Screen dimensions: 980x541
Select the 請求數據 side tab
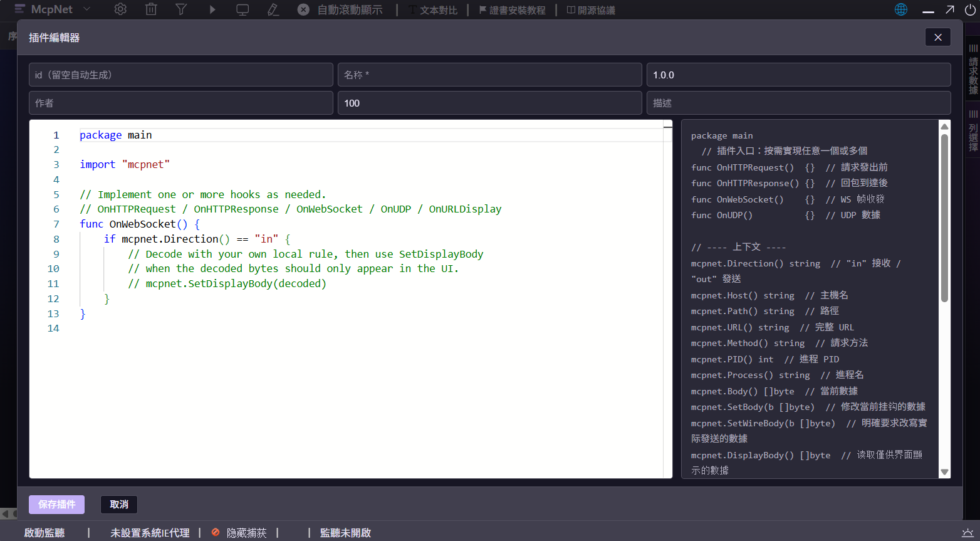(x=973, y=70)
